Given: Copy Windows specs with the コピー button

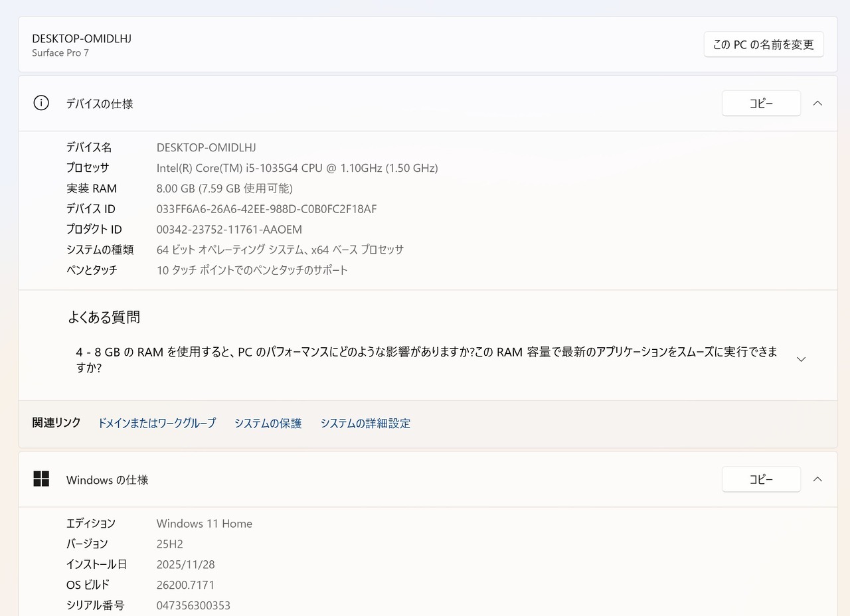Looking at the screenshot, I should [x=760, y=479].
